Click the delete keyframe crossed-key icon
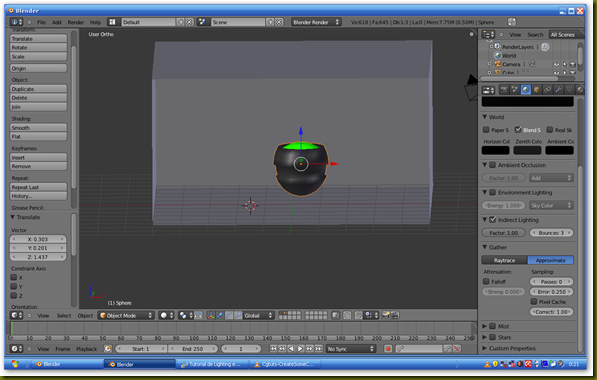Screen dimensions: 597x380 point(457,349)
